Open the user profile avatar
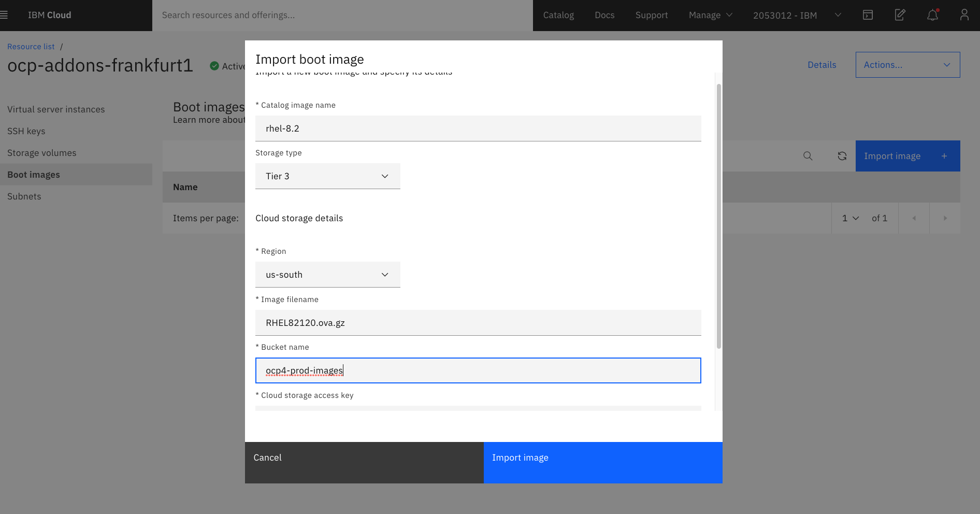The height and width of the screenshot is (514, 980). (964, 15)
